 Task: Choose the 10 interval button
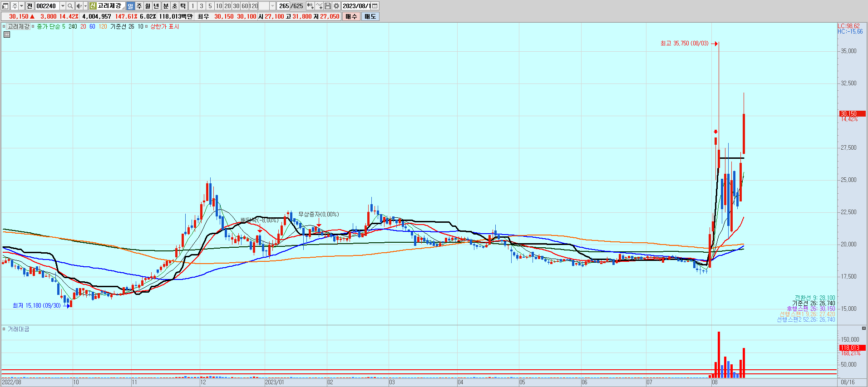pos(219,6)
